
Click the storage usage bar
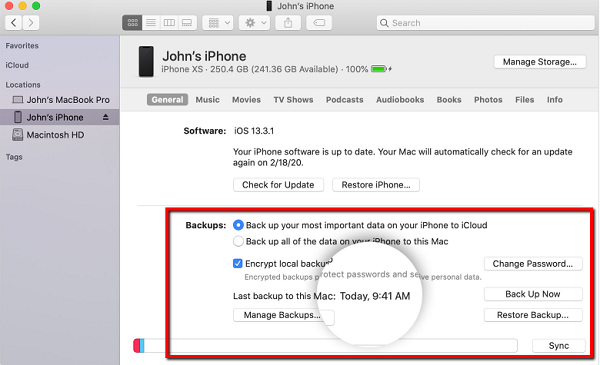tap(325, 345)
